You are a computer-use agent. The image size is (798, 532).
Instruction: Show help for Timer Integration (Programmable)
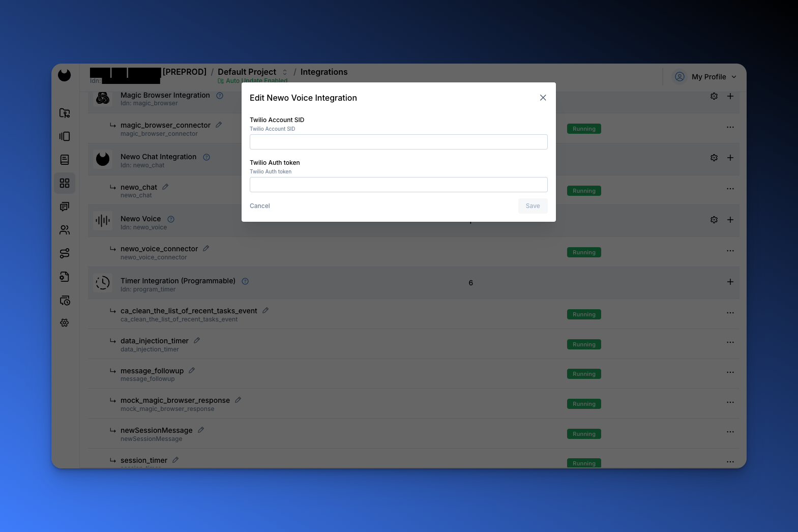click(x=245, y=281)
